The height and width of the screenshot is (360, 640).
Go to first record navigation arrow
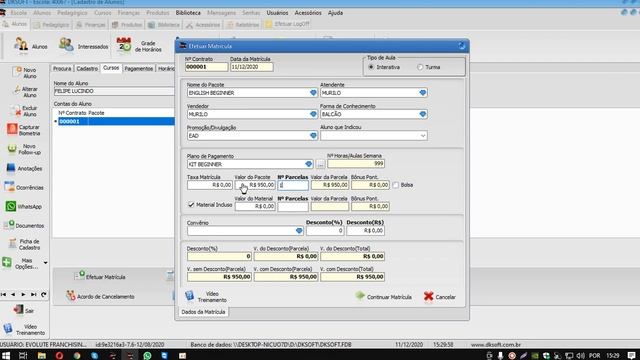pyautogui.click(x=3, y=294)
